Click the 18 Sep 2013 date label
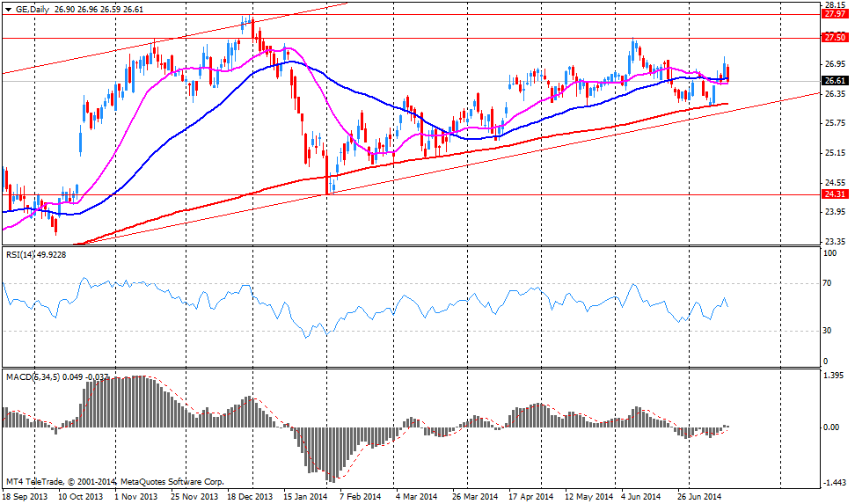This screenshot has height=504, width=855. [25, 497]
